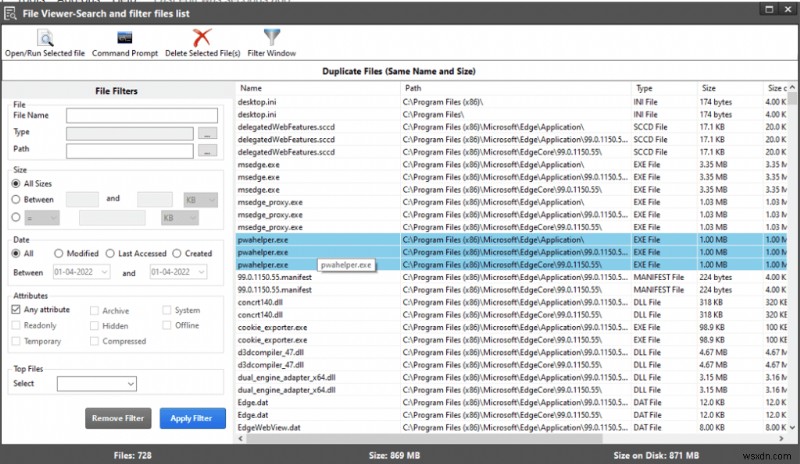Image resolution: width=800 pixels, height=464 pixels.
Task: Click the File Name input field
Action: point(142,115)
